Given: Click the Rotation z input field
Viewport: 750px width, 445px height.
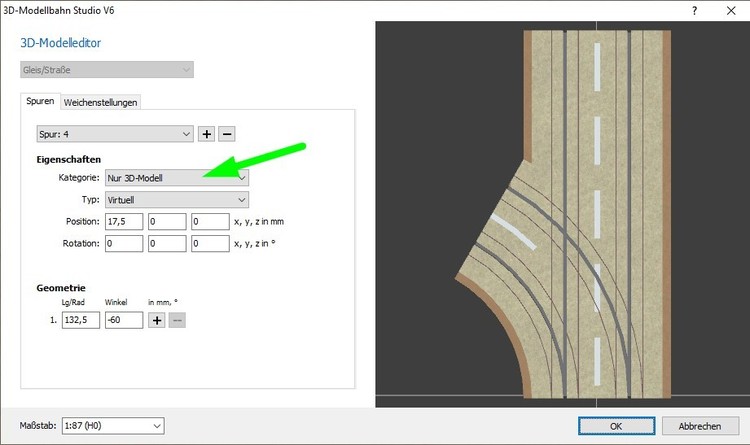Looking at the screenshot, I should point(210,244).
